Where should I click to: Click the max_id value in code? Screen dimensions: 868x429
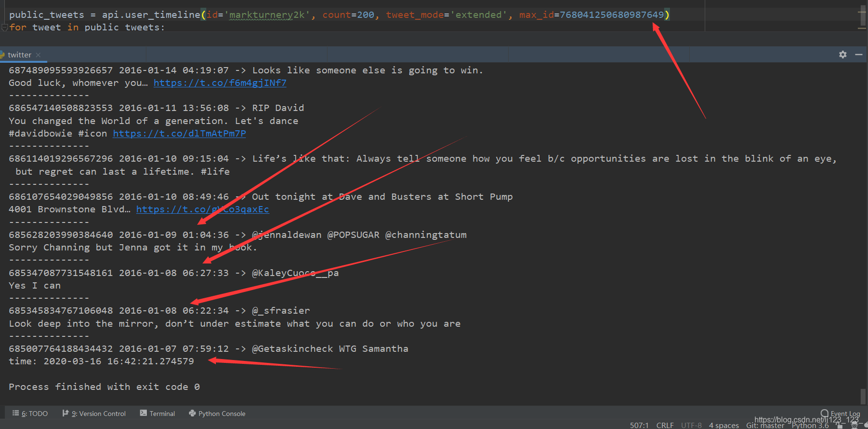[612, 15]
